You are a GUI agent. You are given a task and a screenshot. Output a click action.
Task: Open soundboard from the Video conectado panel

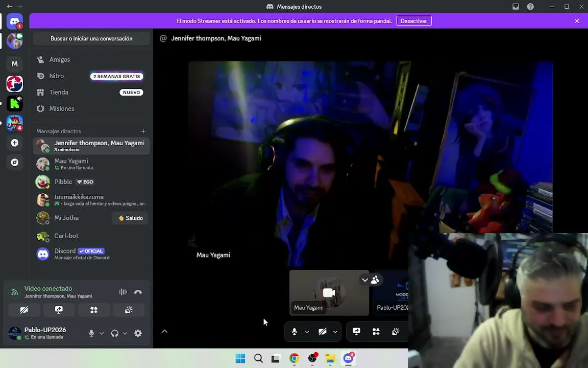coord(129,310)
